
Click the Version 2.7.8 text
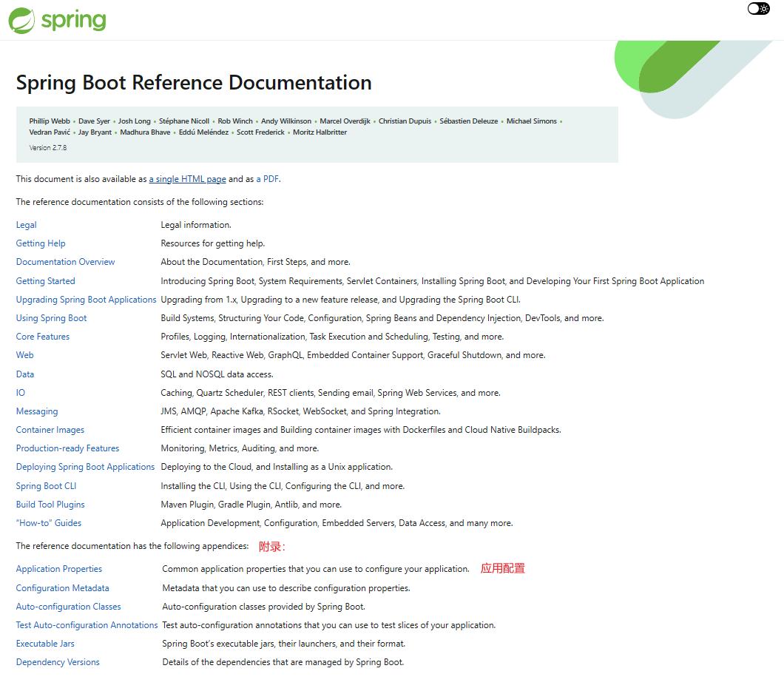(x=47, y=148)
